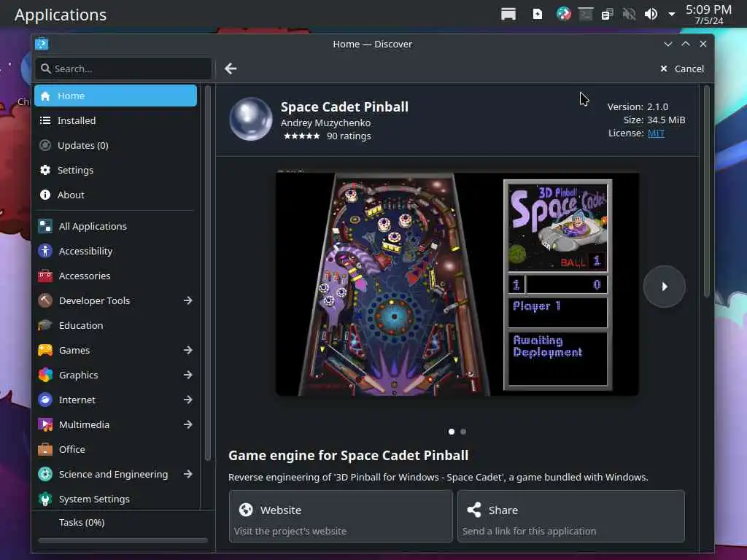747x560 pixels.
Task: Open Updates (0) page
Action: (116, 145)
